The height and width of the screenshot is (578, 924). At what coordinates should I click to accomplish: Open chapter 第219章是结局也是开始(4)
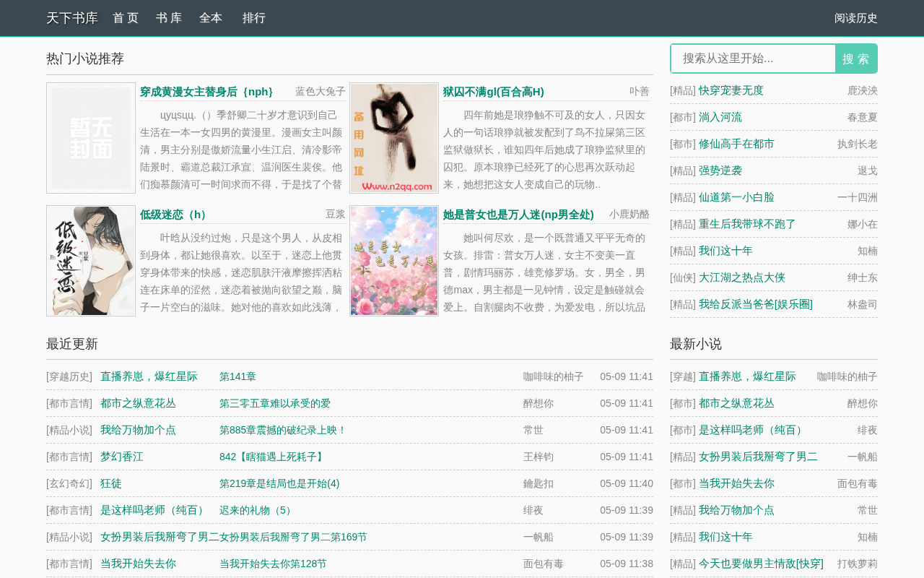click(x=279, y=483)
